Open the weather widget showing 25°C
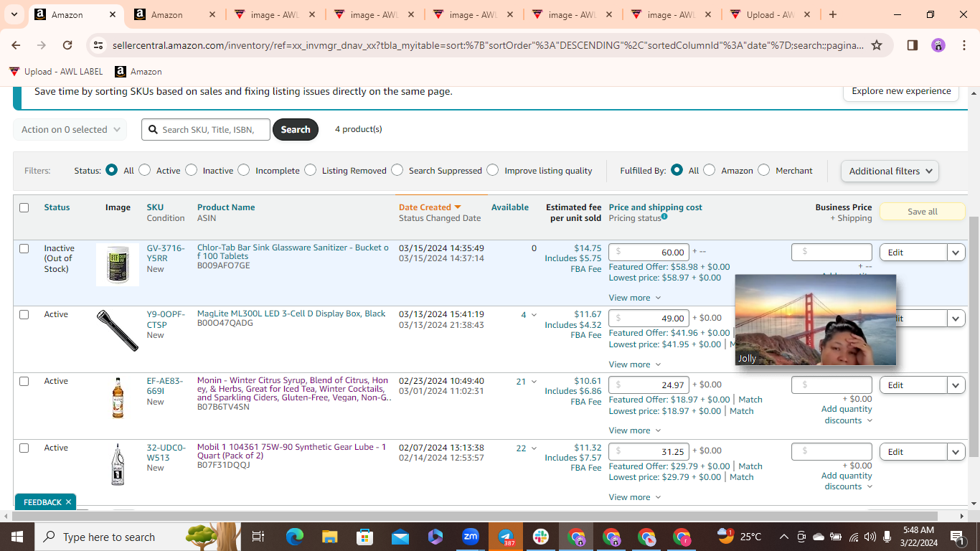The height and width of the screenshot is (551, 980). click(739, 537)
